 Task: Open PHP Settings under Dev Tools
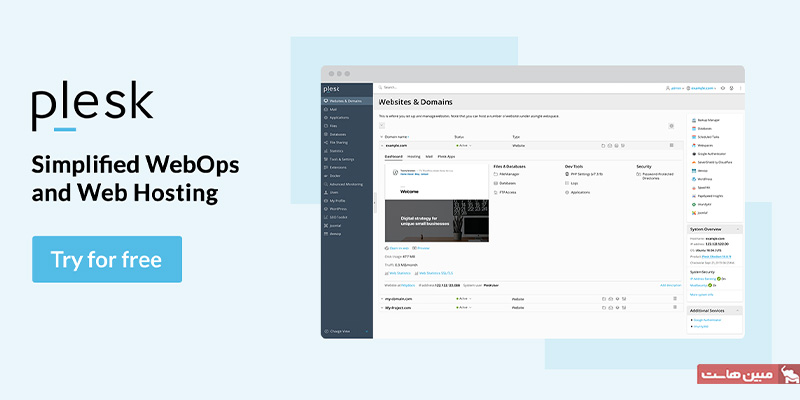585,174
